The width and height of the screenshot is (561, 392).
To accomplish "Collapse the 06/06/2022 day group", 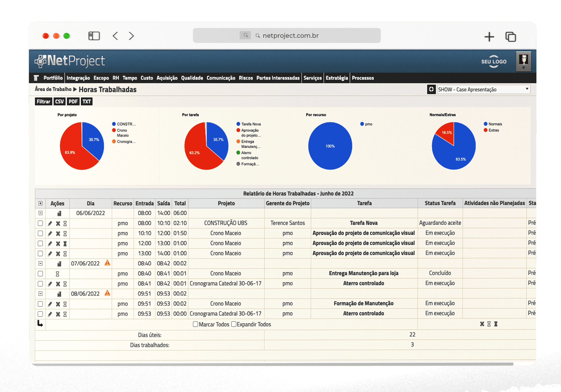I will (x=41, y=213).
